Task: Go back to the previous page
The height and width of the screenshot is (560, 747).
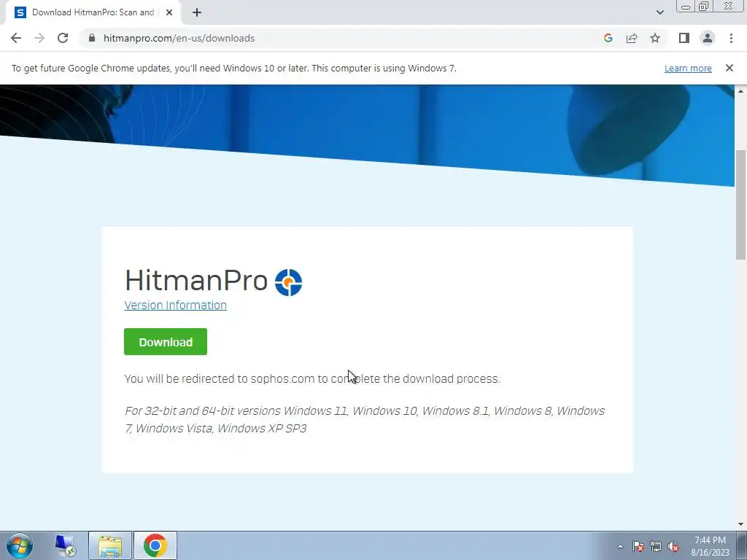Action: (16, 38)
